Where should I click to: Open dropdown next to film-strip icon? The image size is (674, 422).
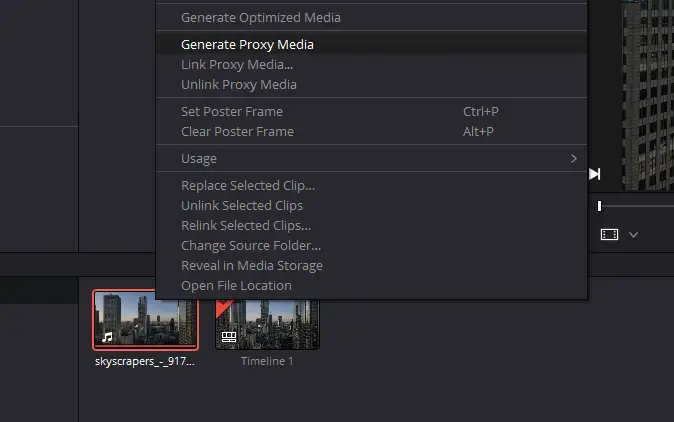tap(633, 235)
